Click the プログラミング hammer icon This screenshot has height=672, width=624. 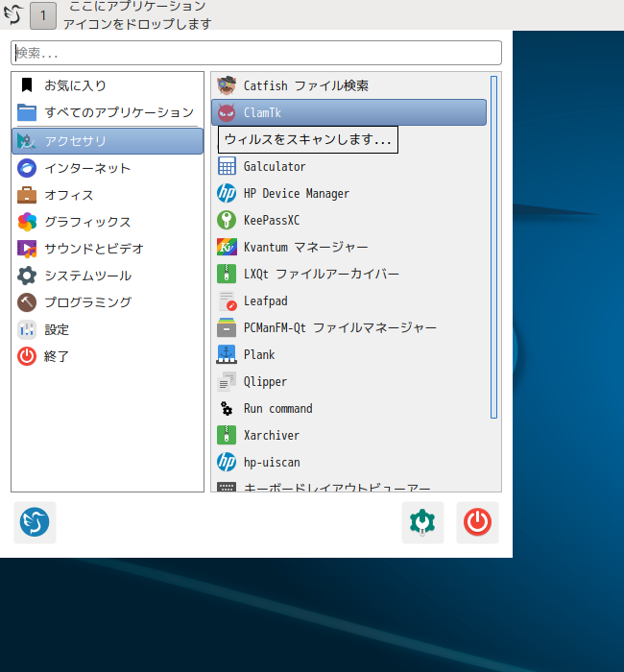click(x=27, y=302)
